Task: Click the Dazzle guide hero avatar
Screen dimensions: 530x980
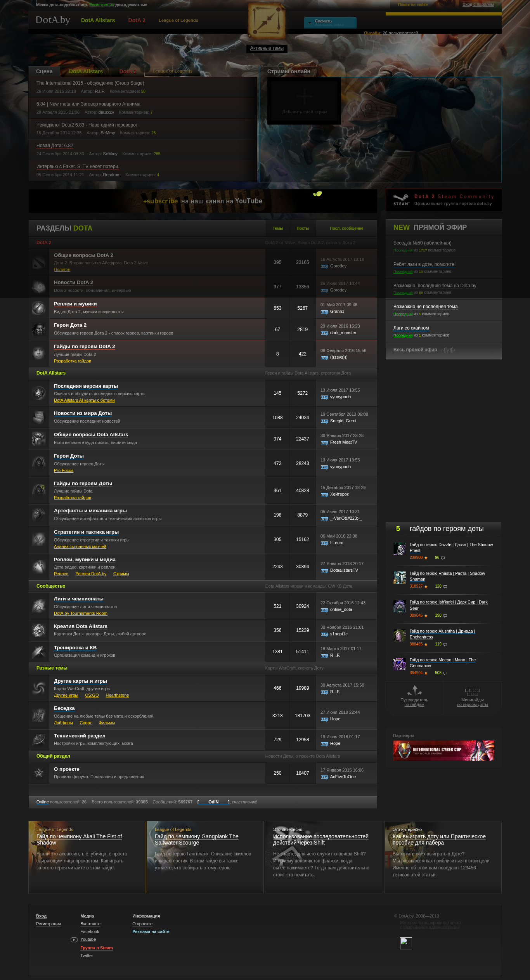Action: (x=400, y=548)
